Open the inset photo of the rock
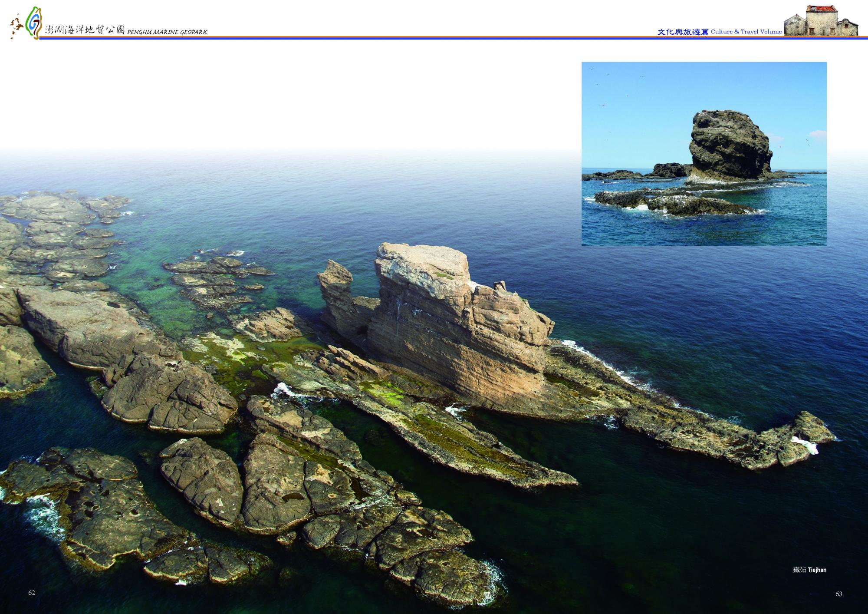The height and width of the screenshot is (614, 868). (704, 154)
